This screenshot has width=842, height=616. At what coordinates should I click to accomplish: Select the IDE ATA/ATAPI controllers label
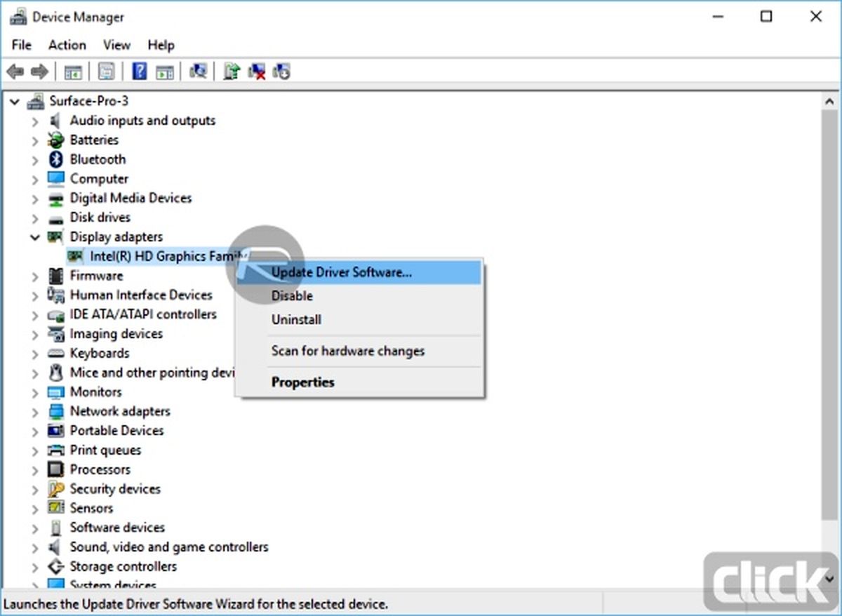point(143,315)
